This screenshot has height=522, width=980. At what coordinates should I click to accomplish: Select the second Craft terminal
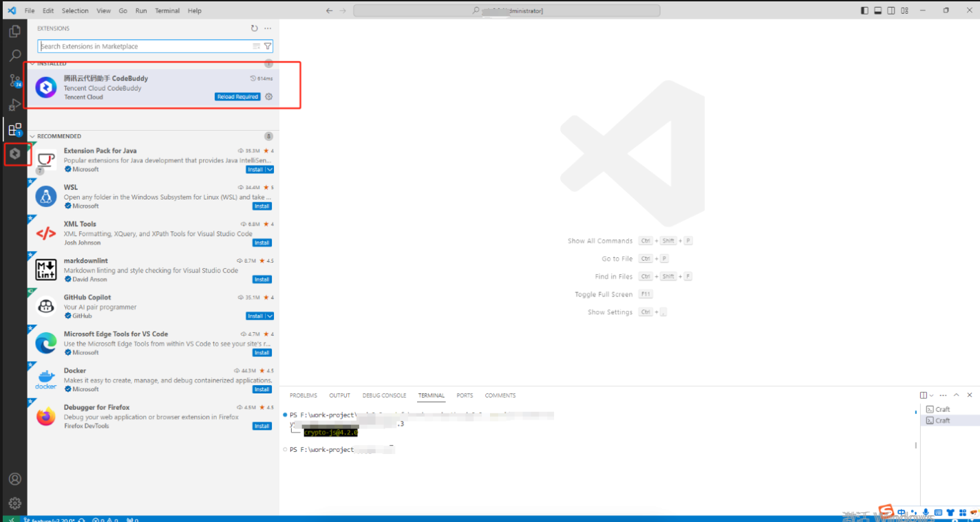pos(950,420)
